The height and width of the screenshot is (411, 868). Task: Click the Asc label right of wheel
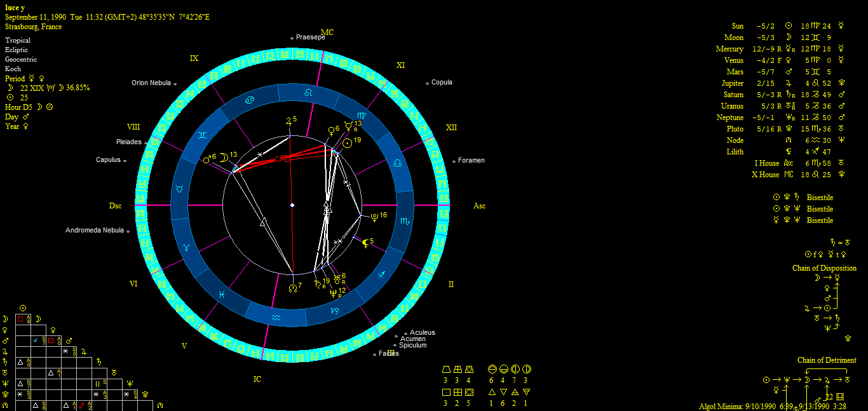point(479,206)
